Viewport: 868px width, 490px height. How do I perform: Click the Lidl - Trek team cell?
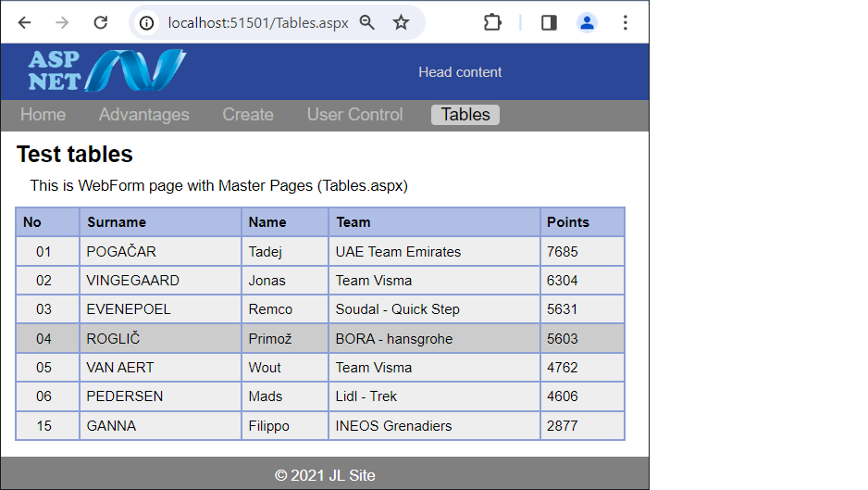pos(435,396)
